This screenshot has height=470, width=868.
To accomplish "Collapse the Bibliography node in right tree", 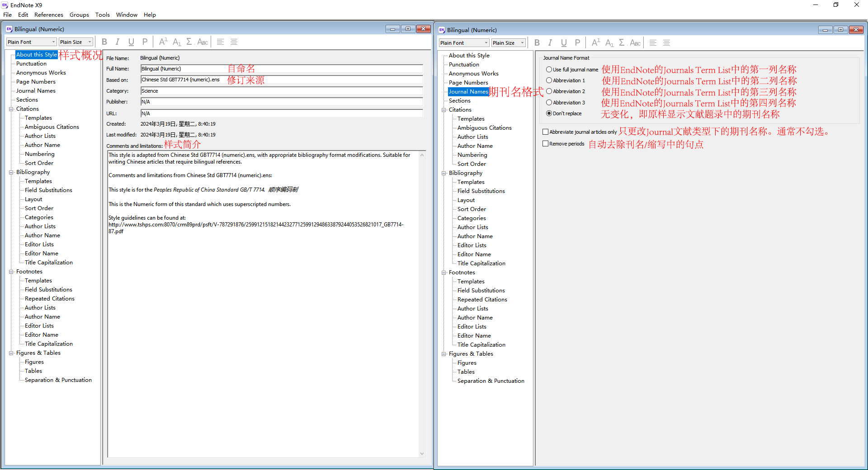I will coord(444,173).
